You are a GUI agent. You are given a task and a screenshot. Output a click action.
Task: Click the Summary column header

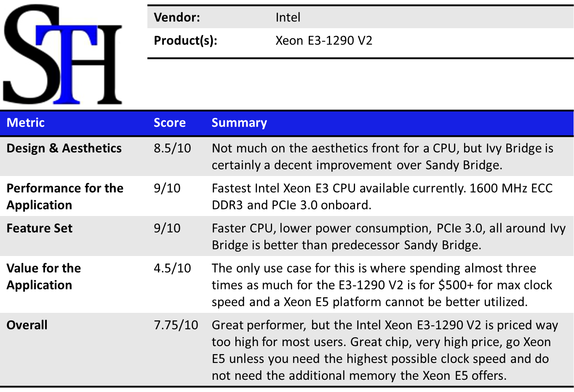239,123
